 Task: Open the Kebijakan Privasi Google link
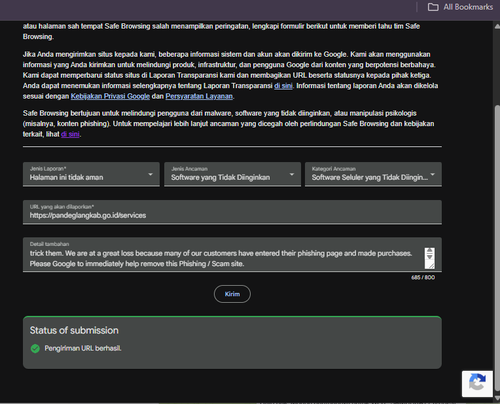click(x=110, y=96)
